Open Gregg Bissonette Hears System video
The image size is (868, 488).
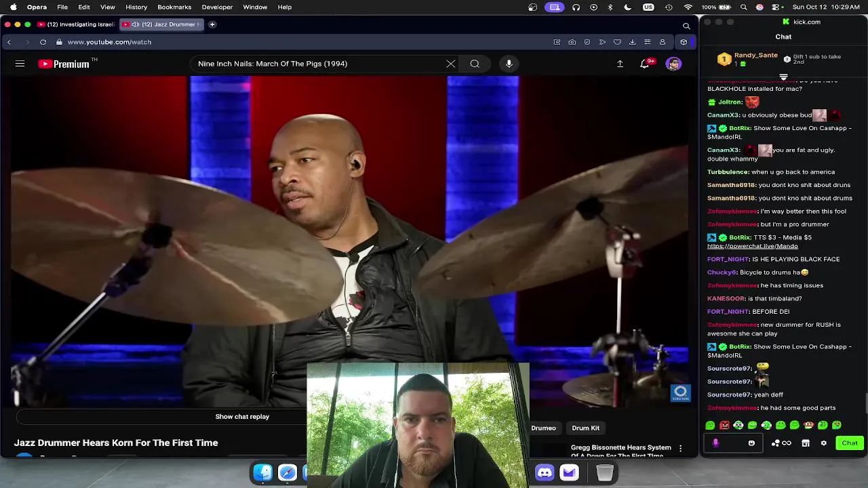coord(621,451)
